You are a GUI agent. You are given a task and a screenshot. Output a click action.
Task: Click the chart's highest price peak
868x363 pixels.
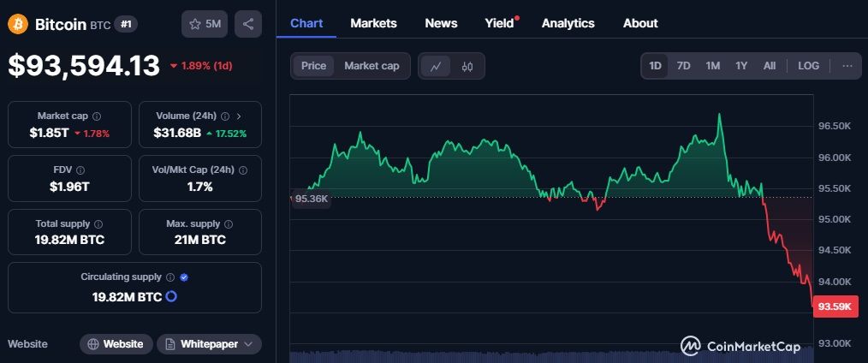719,115
